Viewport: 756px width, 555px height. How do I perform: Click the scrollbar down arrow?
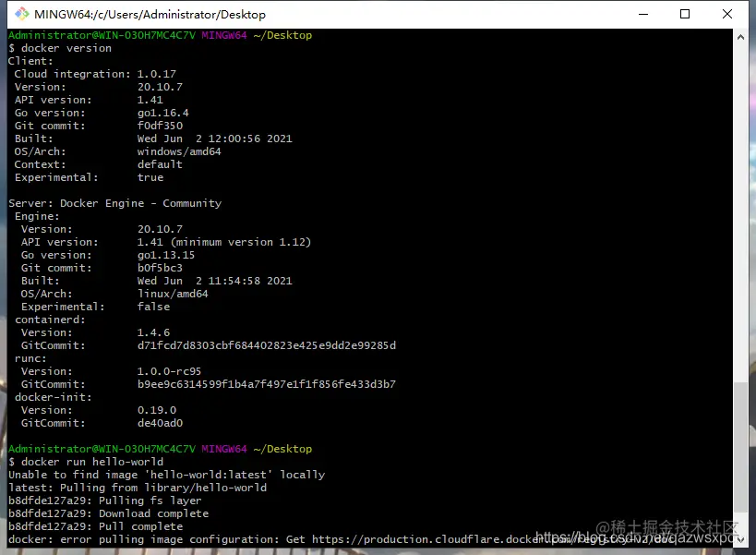[x=740, y=539]
